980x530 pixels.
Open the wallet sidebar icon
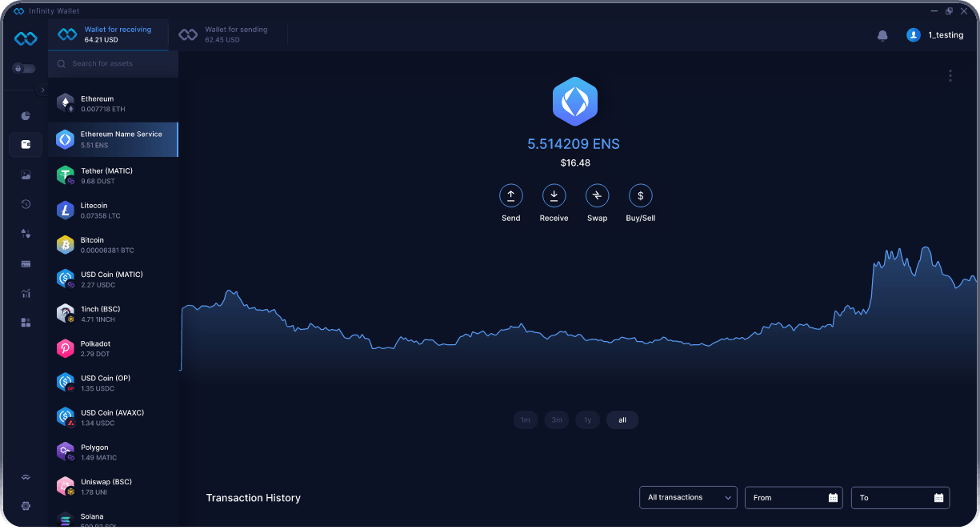point(26,145)
